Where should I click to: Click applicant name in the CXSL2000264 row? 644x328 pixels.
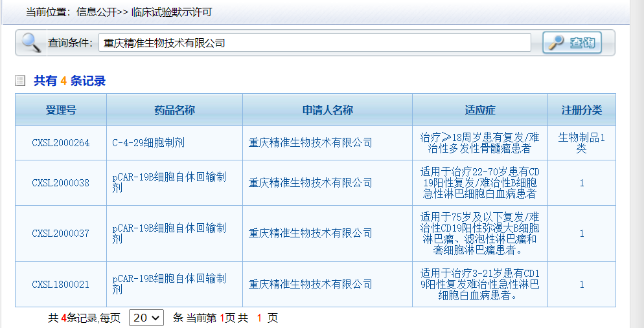[x=310, y=143]
